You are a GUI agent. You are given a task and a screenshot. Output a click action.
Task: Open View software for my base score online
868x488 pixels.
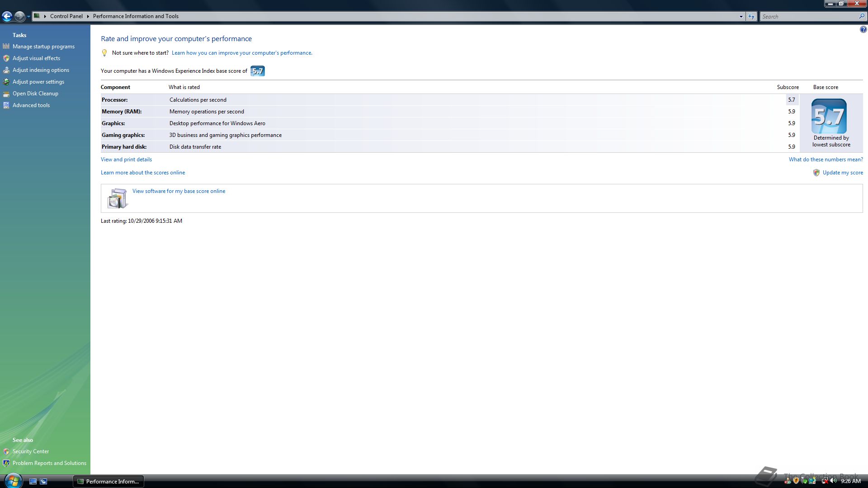pyautogui.click(x=179, y=191)
